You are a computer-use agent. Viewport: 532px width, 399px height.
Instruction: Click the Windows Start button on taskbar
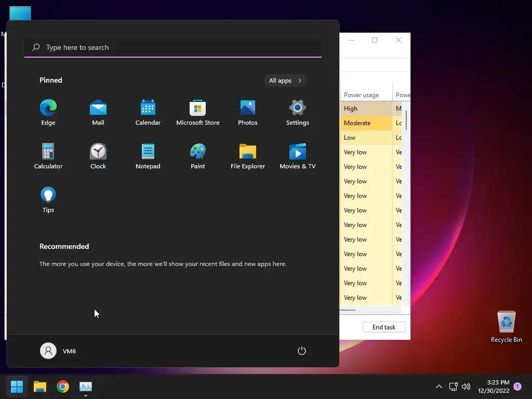[x=17, y=387]
